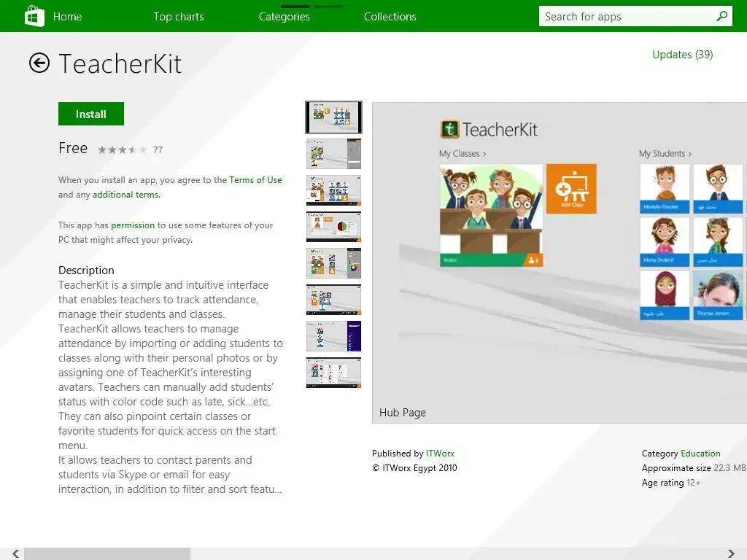Select the fifth screenshot thumbnail
747x560 pixels.
333,262
